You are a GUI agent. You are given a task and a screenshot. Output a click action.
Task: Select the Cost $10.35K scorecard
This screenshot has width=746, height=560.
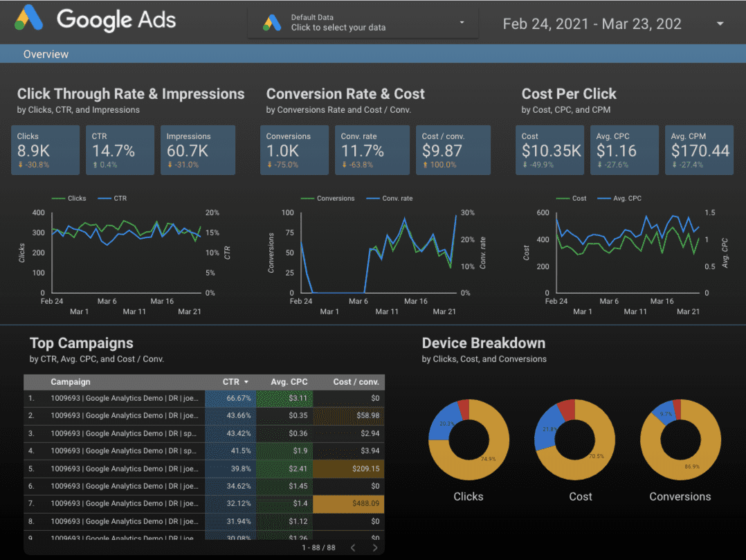549,150
